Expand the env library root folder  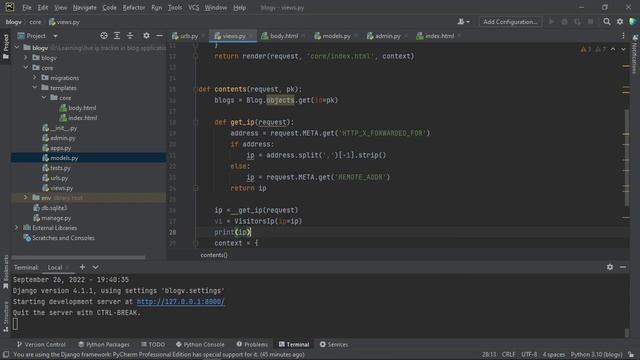click(26, 198)
